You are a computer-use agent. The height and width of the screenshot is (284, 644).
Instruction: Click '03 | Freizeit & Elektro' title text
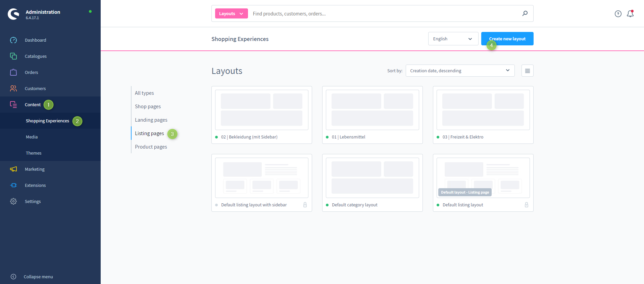463,137
